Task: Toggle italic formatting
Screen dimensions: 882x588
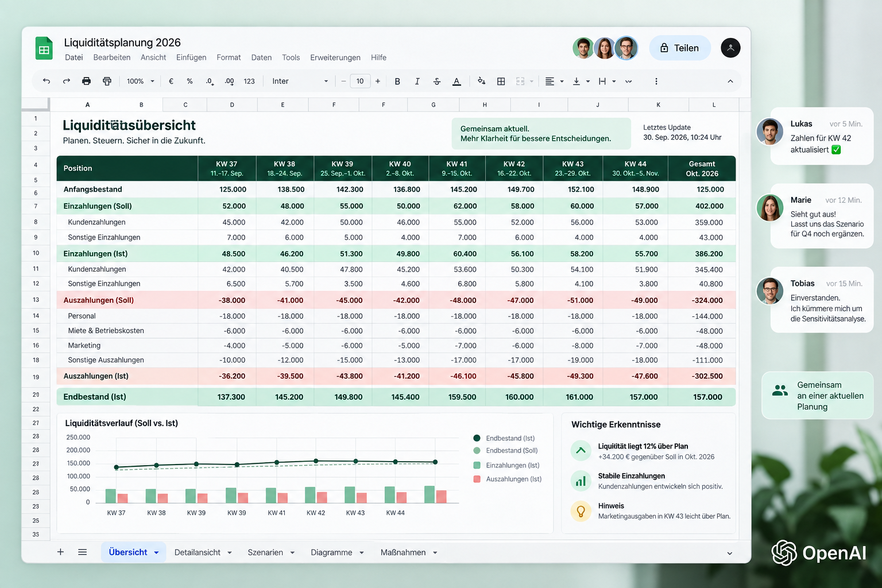Action: (417, 81)
